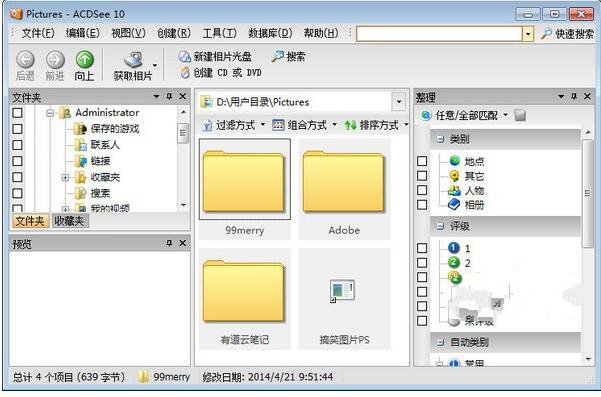Check the 相册 category checkbox
Screen dimensions: 601x397
tap(422, 205)
